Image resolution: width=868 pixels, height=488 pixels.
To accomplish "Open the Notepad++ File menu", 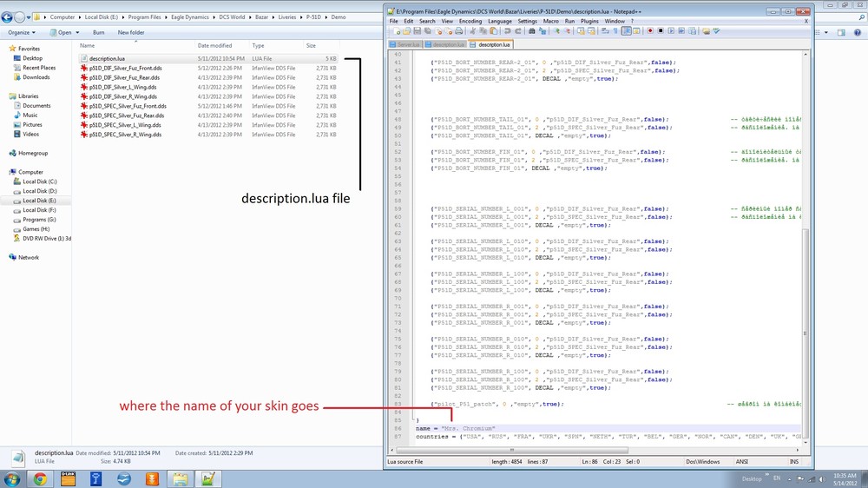I will pos(393,21).
